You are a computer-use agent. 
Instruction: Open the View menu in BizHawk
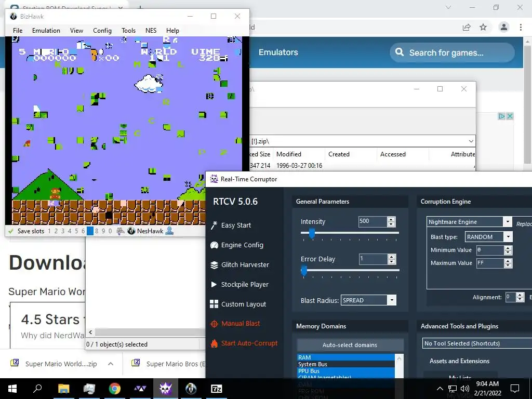point(76,31)
